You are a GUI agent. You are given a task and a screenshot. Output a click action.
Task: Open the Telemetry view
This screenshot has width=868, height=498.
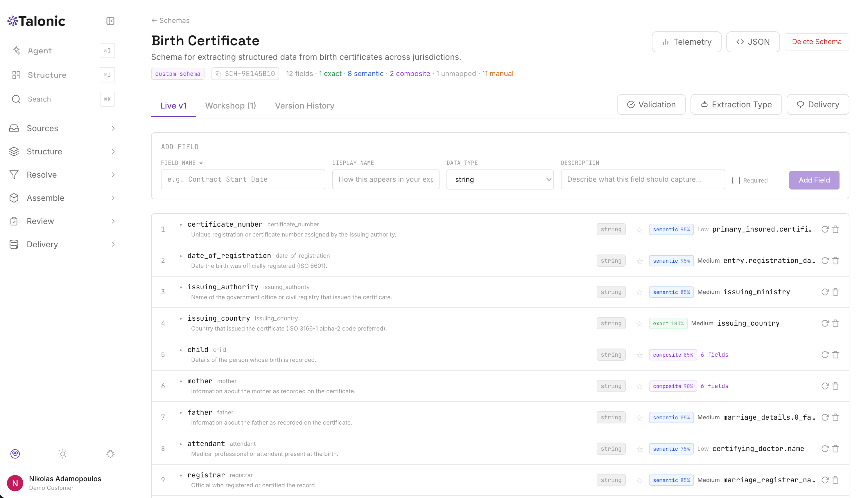(x=686, y=42)
